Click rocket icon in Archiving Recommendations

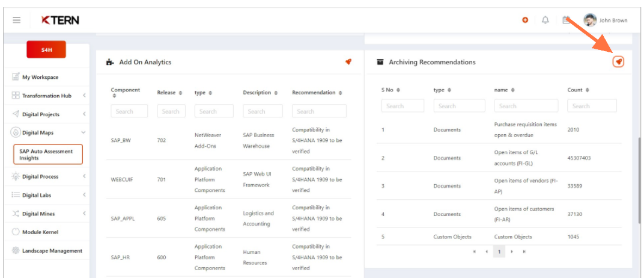coord(618,62)
